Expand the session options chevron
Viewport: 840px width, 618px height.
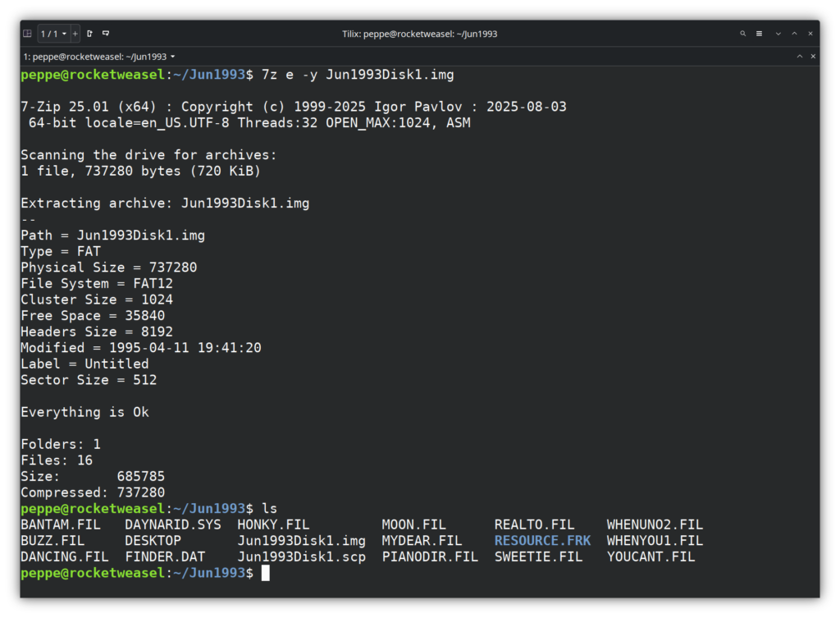tap(65, 34)
